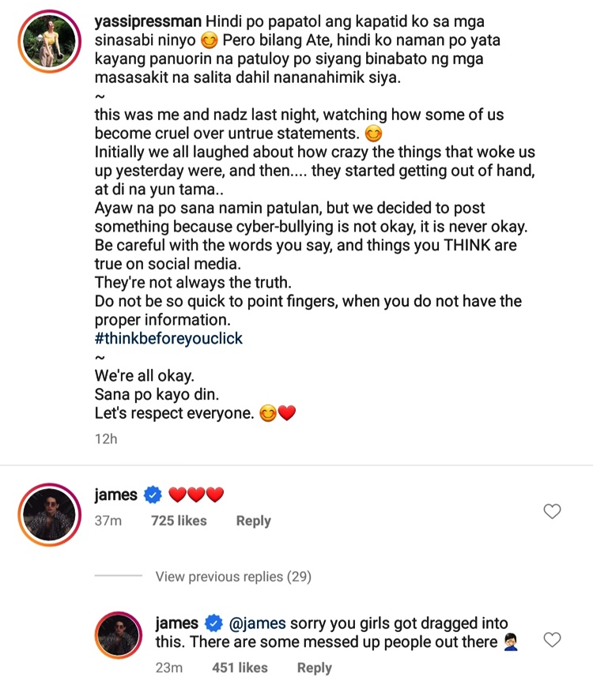Click the verified badge on the hearts comment
The width and height of the screenshot is (593, 700).
[x=153, y=495]
